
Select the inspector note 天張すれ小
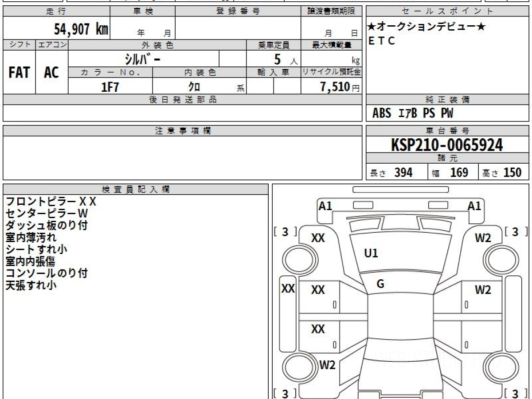31,285
